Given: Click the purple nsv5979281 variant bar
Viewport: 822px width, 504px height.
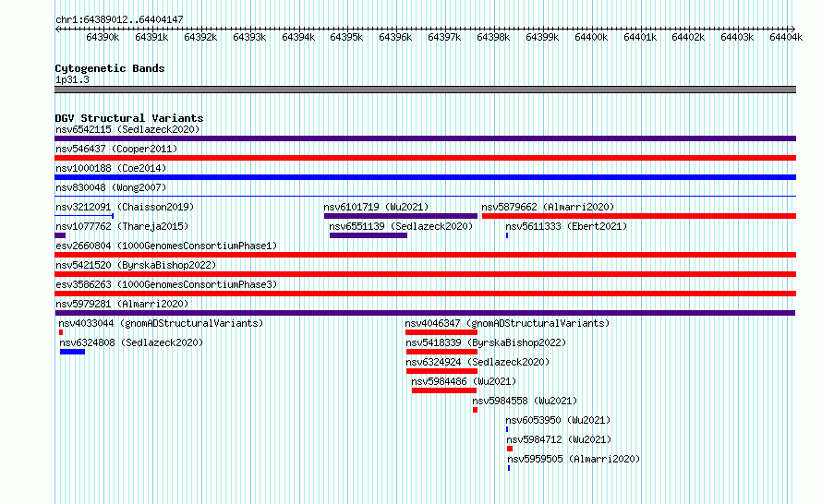Looking at the screenshot, I should point(425,313).
